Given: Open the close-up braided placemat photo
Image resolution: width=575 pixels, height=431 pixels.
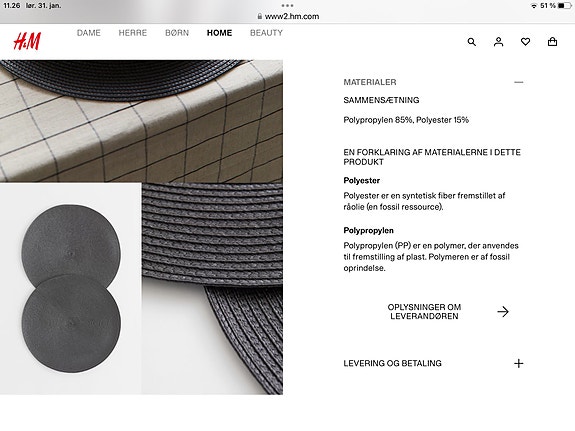Looking at the screenshot, I should click(212, 289).
